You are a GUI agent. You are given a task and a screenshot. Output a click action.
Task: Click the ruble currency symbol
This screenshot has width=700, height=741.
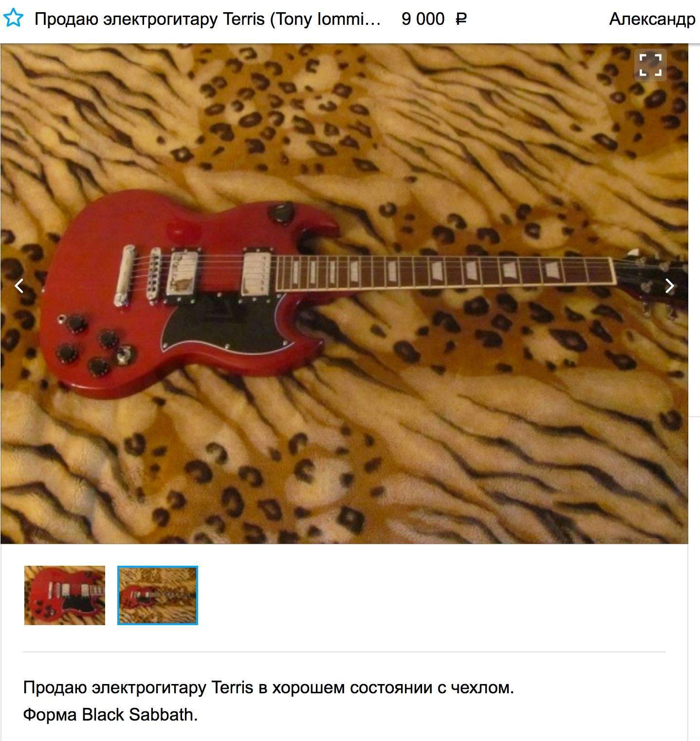coord(461,19)
